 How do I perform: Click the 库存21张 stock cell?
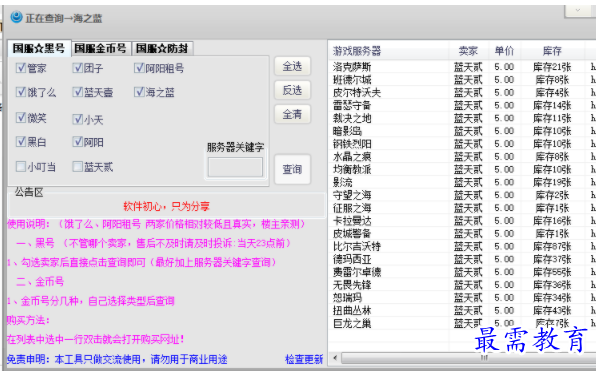[552, 67]
